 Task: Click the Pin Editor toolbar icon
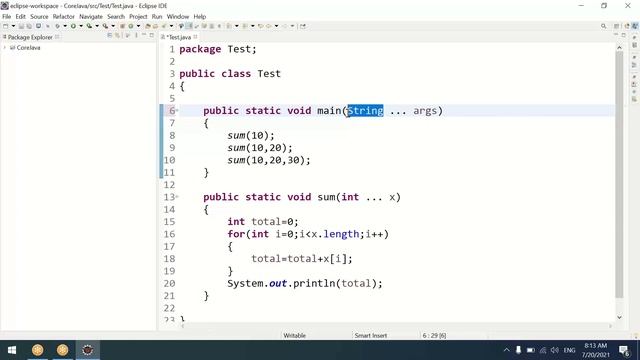302,26
